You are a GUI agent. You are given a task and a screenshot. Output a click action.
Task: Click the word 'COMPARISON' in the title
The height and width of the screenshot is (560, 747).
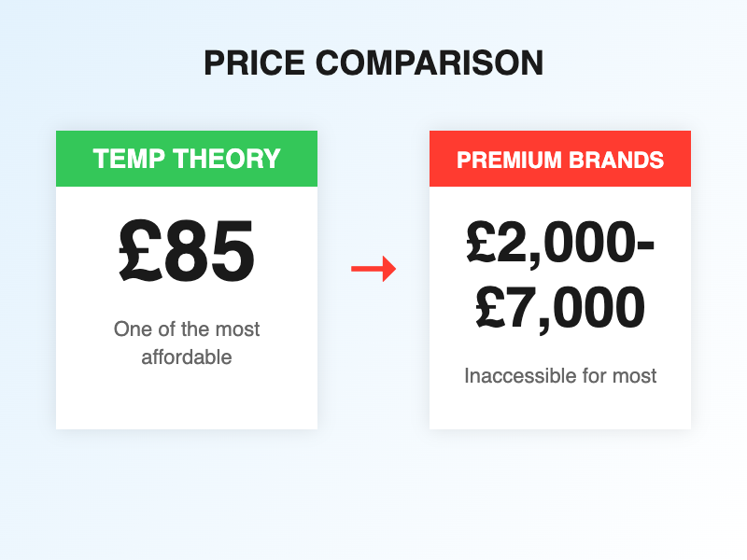429,63
